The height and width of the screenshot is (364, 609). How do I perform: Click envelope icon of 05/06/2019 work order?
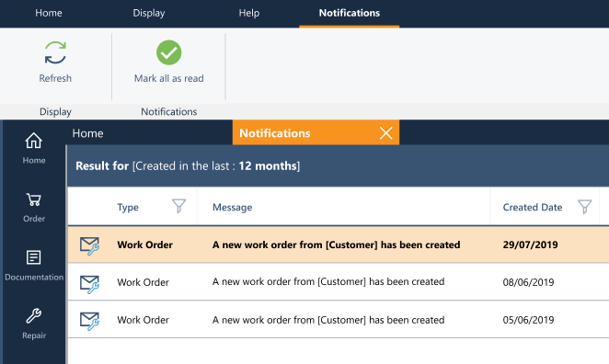pos(89,321)
